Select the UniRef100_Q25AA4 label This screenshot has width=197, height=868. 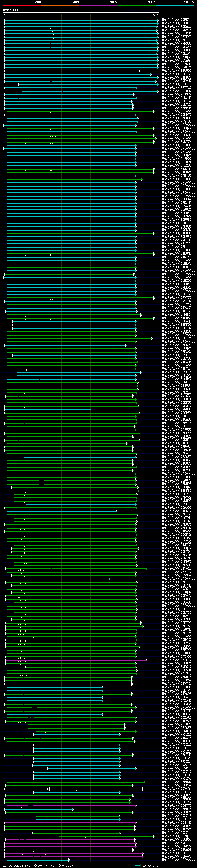[177, 61]
